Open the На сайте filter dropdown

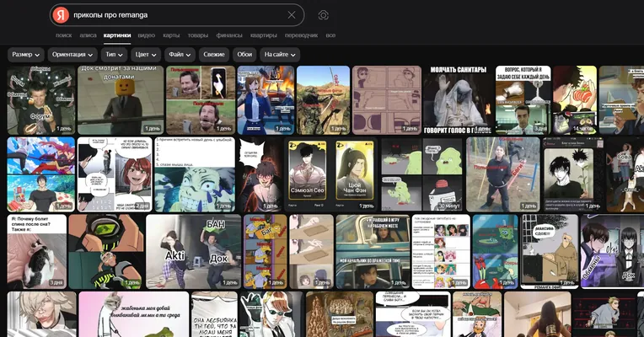pyautogui.click(x=280, y=55)
